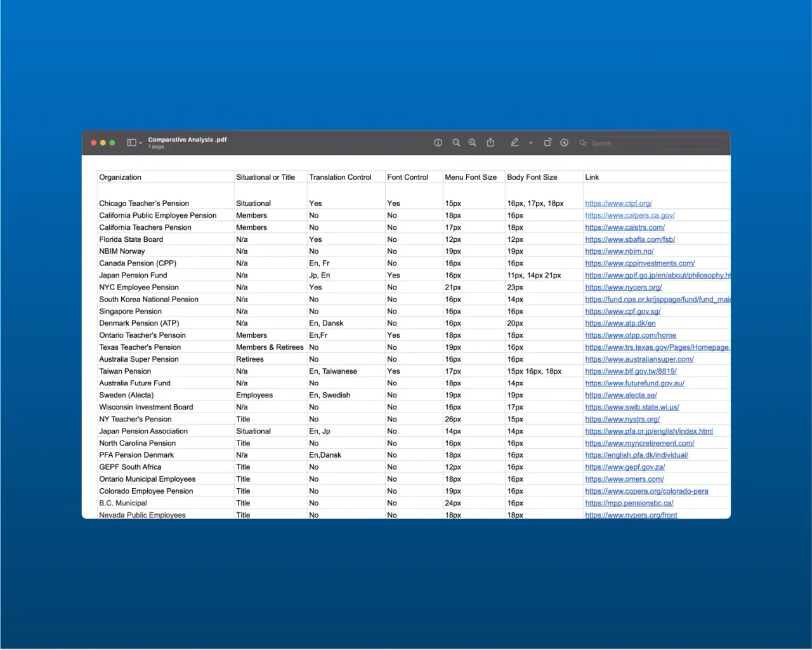
Task: Follow the nycers.org link
Action: tap(624, 288)
